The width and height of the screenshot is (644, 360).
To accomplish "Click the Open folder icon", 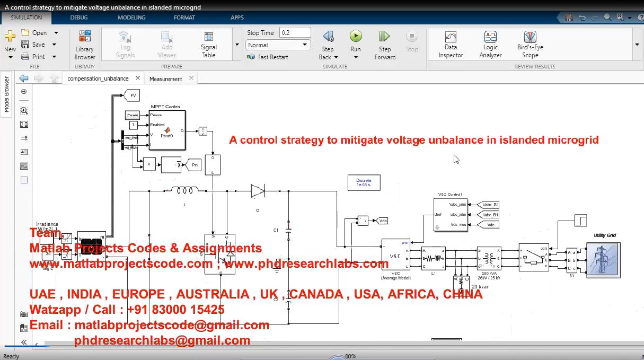I will [x=25, y=32].
